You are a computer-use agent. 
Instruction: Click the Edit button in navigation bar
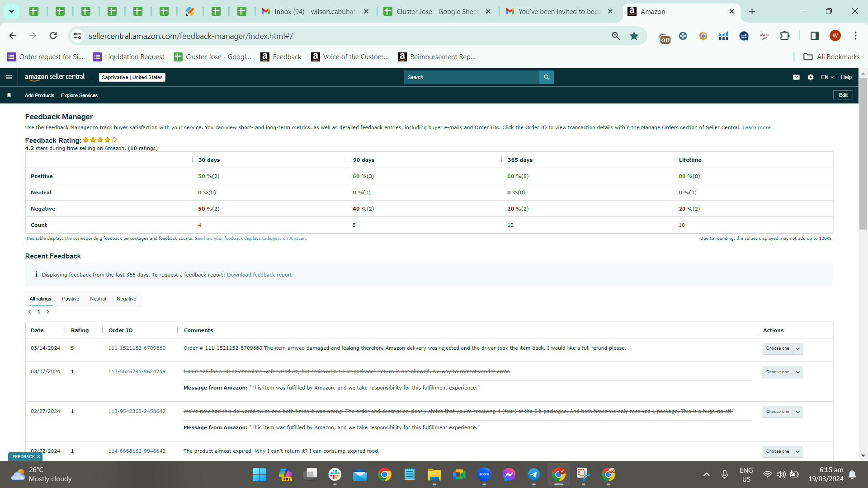tap(843, 95)
